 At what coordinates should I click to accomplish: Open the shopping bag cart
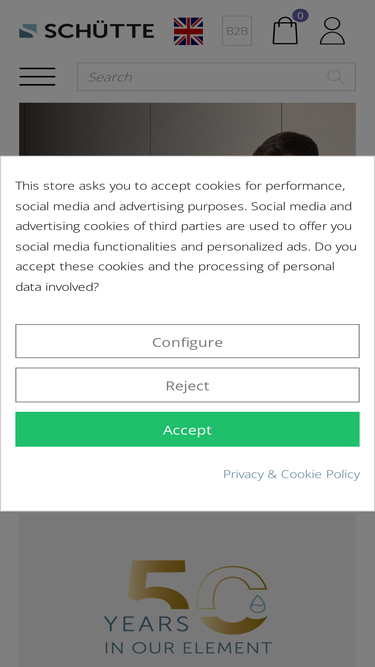point(285,31)
